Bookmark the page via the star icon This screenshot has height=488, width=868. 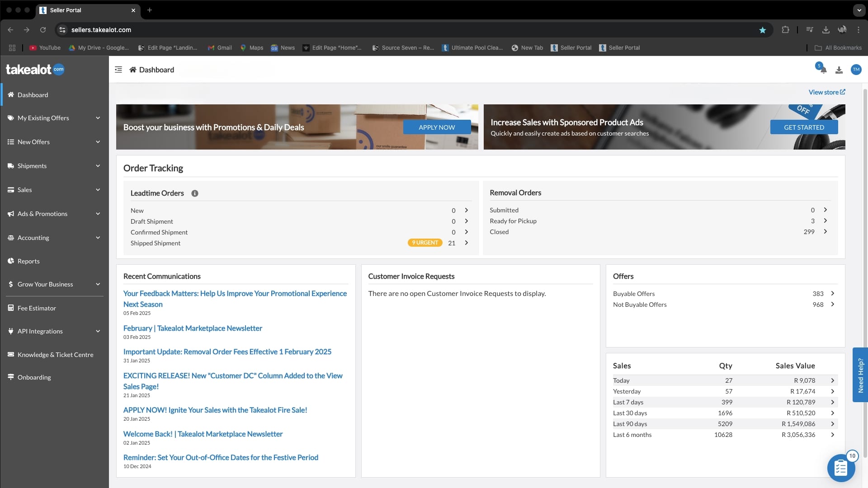pos(763,30)
